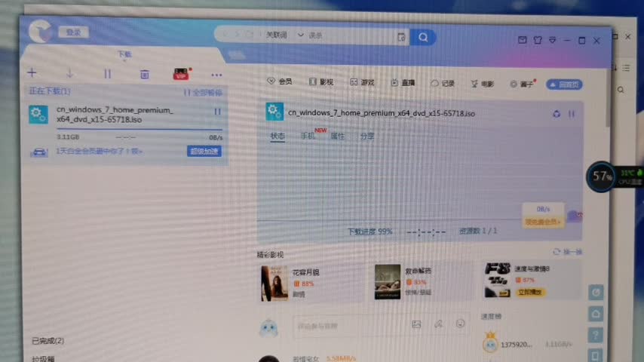Image resolution: width=644 pixels, height=362 pixels.
Task: Click the search text input field
Action: [x=351, y=35]
